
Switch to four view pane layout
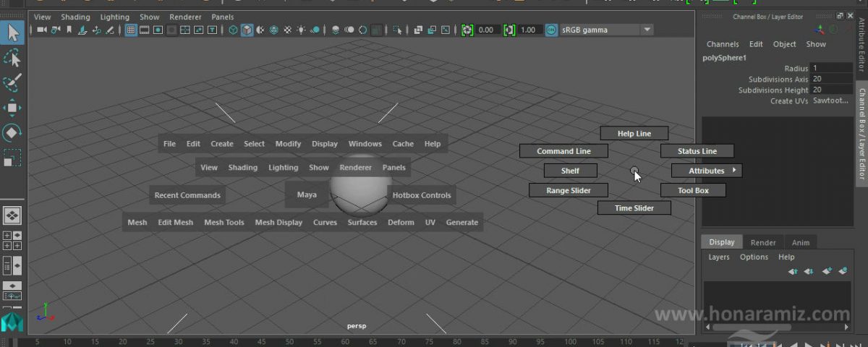pos(12,240)
